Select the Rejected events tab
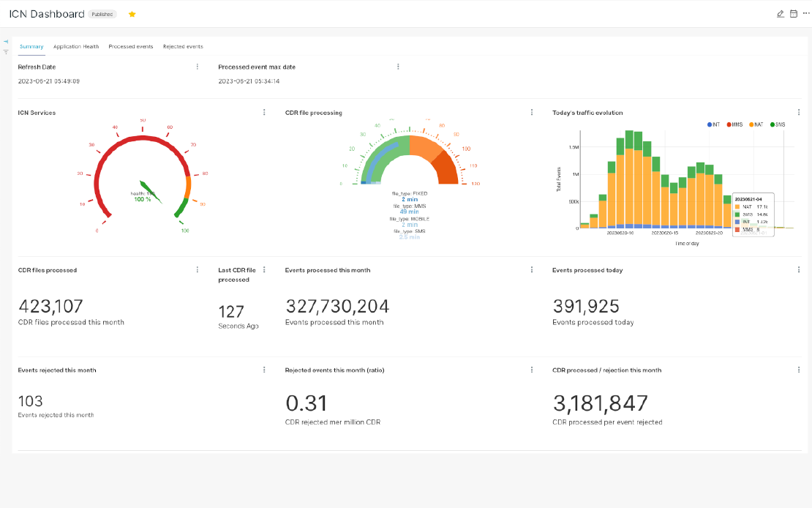The width and height of the screenshot is (812, 508). click(184, 47)
